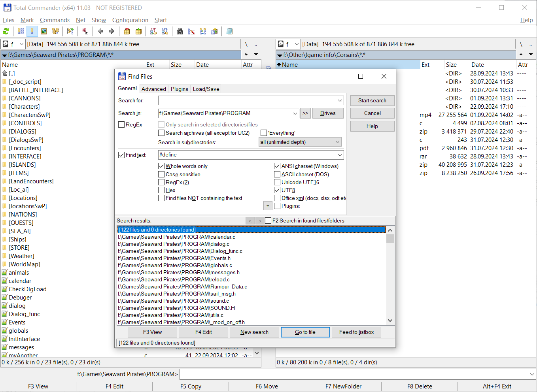Click the green Reread source toolbar icon
This screenshot has width=537, height=392.
[x=6, y=32]
